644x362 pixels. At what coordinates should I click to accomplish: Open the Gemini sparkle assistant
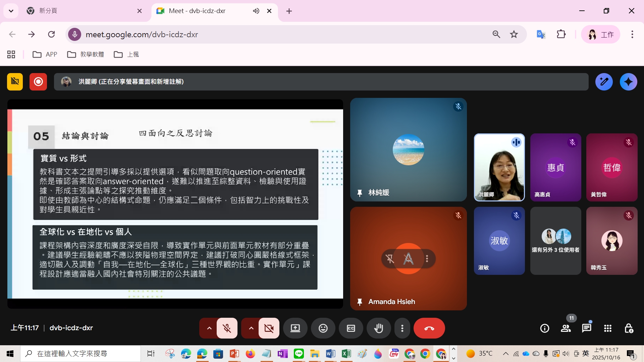pos(628,82)
